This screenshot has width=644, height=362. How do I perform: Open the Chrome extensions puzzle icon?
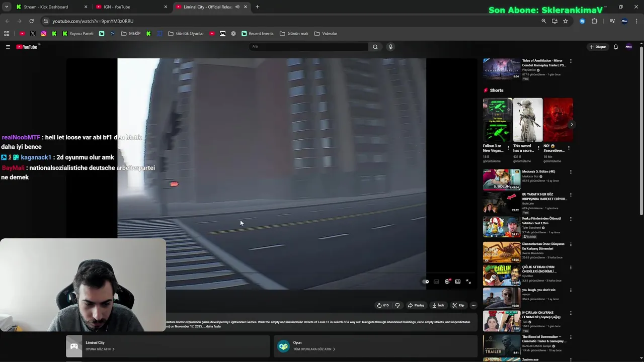pos(594,21)
